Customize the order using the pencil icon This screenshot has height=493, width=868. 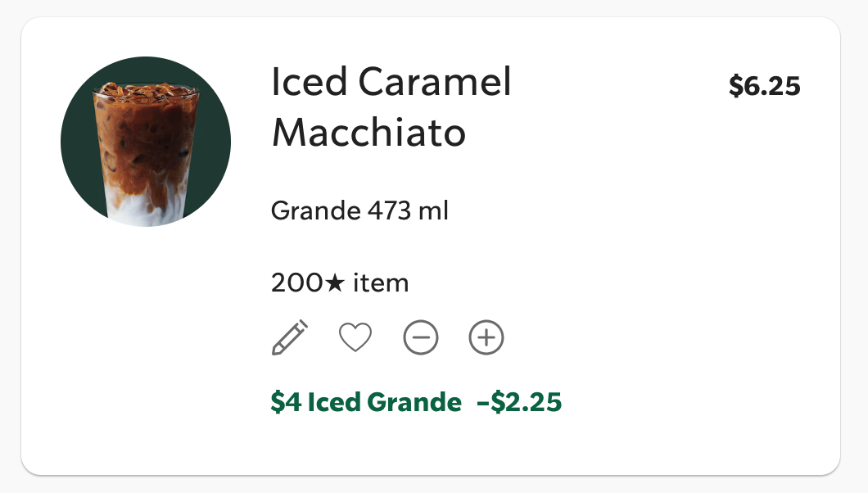click(x=290, y=337)
